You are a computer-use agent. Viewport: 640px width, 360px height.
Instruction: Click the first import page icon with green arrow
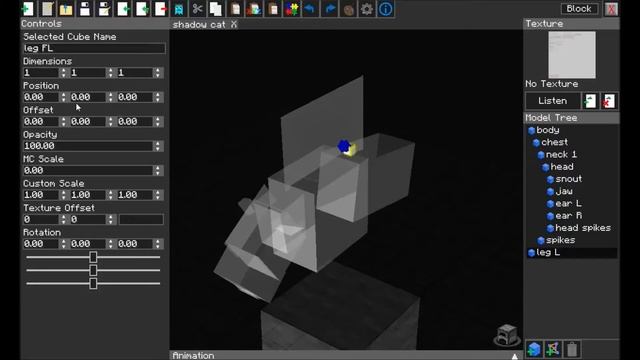tap(123, 9)
